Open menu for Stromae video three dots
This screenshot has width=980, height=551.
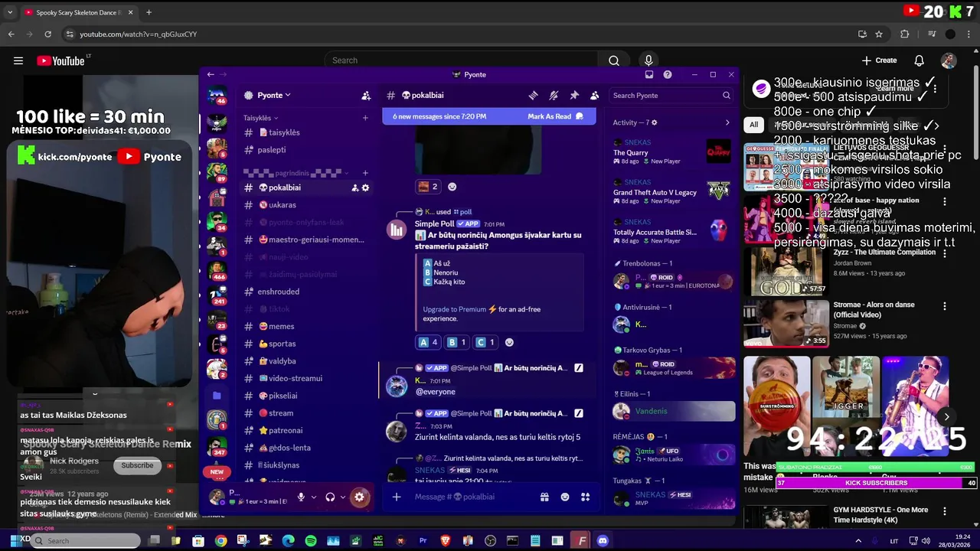944,306
